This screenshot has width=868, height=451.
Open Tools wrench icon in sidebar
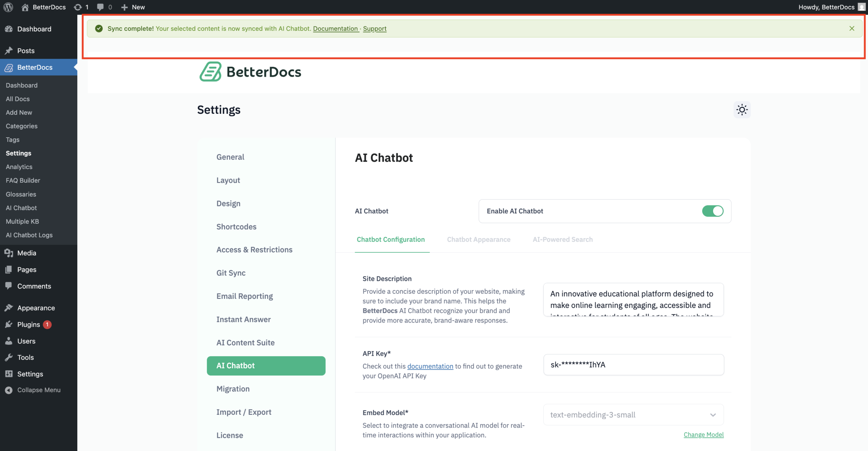[9, 357]
